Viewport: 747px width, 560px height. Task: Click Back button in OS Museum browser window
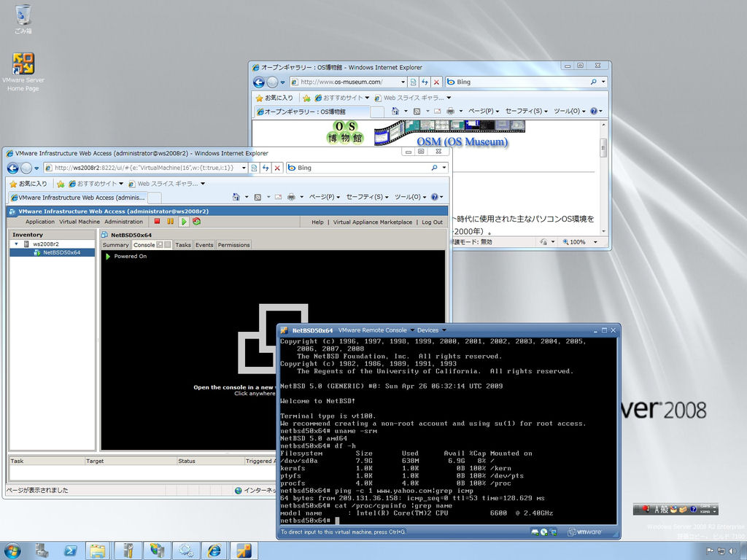(259, 82)
